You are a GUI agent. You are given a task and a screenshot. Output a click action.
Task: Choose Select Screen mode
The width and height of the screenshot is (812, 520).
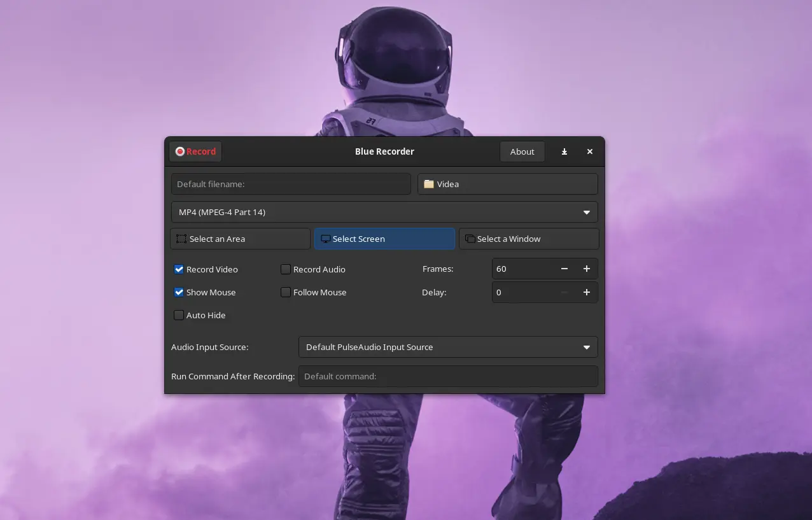[x=384, y=239]
